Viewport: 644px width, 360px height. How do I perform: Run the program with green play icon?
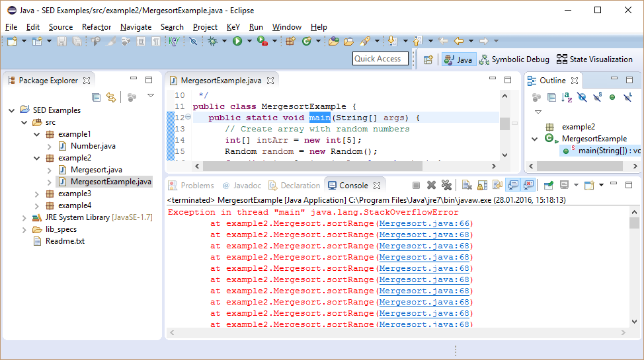(237, 41)
